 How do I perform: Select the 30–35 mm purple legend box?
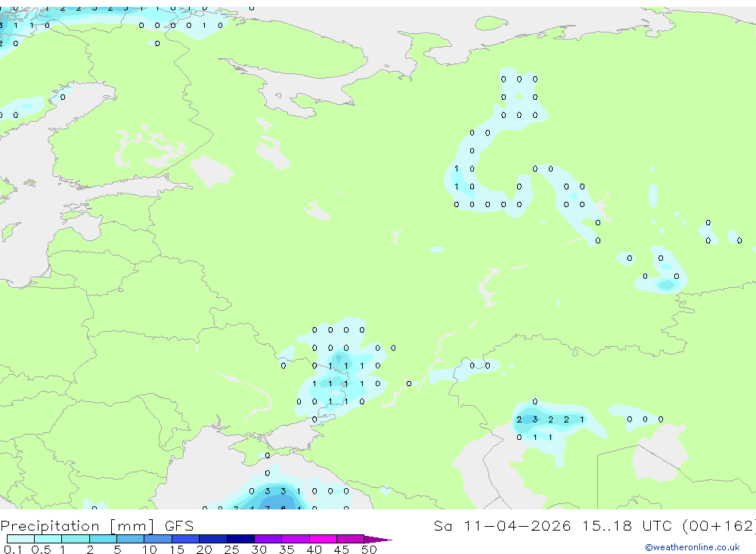[x=268, y=539]
